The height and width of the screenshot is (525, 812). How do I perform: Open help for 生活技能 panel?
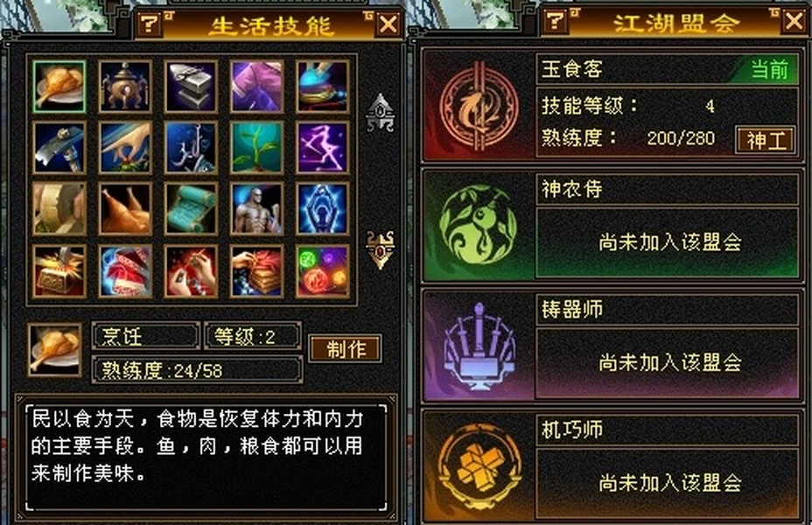pos(150,24)
